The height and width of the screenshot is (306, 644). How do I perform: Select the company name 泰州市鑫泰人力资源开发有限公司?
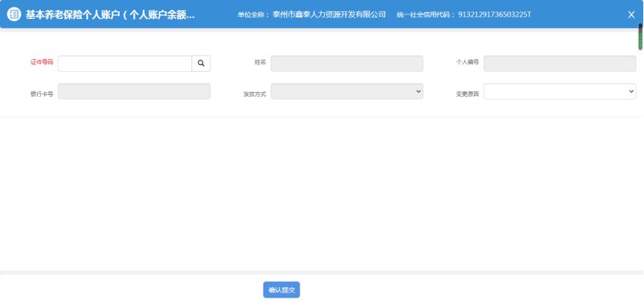pyautogui.click(x=329, y=14)
